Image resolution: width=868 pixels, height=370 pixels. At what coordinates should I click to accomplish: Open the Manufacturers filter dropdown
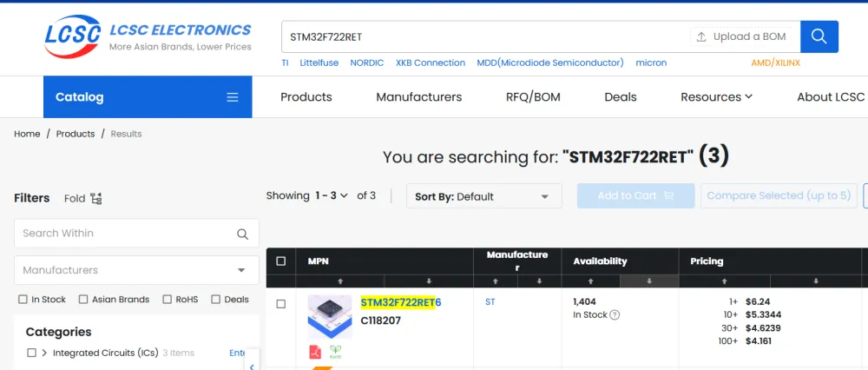[136, 270]
